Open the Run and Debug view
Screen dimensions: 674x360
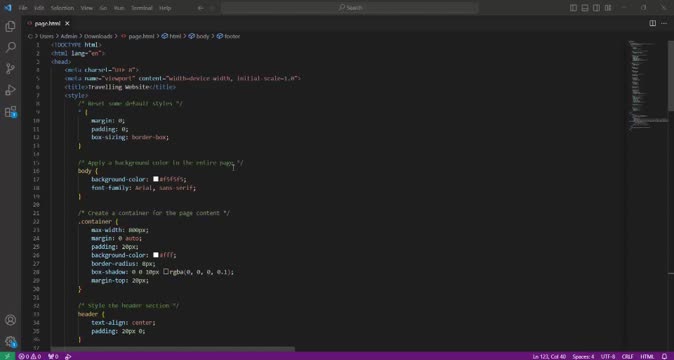click(10, 90)
